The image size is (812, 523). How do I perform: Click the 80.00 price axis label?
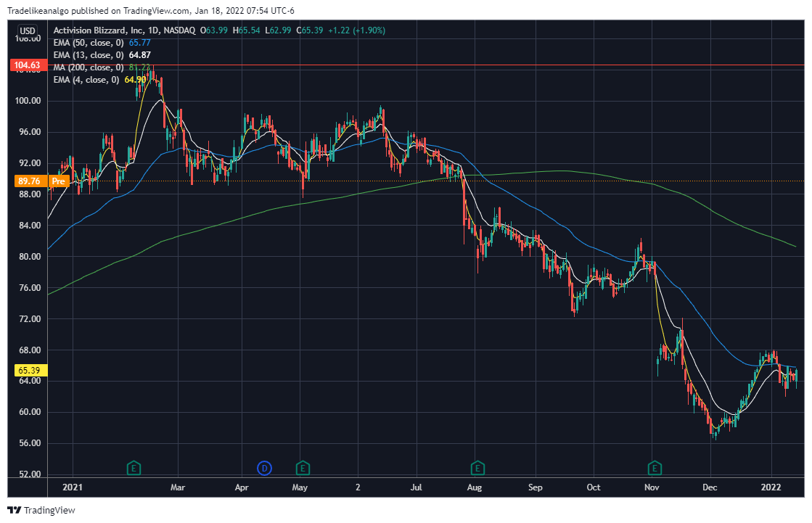(30, 256)
